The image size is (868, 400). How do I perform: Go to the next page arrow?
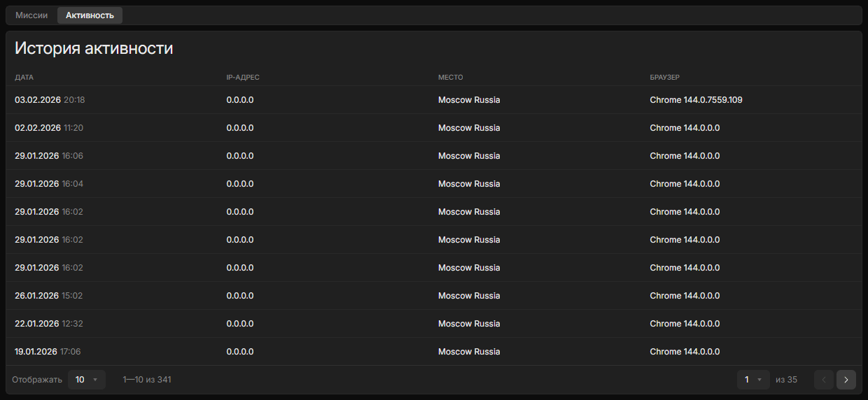click(846, 380)
